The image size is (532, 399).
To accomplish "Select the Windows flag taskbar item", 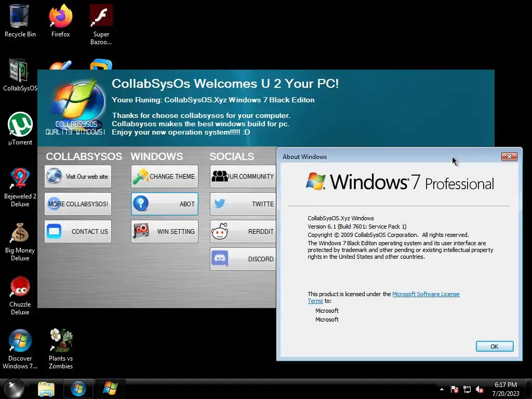I will pyautogui.click(x=110, y=389).
